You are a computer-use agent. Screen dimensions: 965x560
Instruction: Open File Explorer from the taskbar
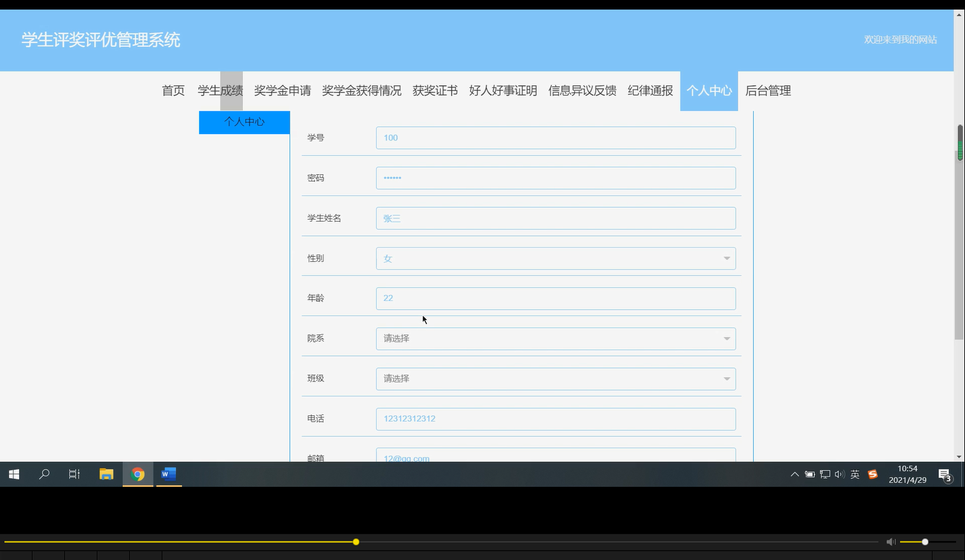[106, 474]
